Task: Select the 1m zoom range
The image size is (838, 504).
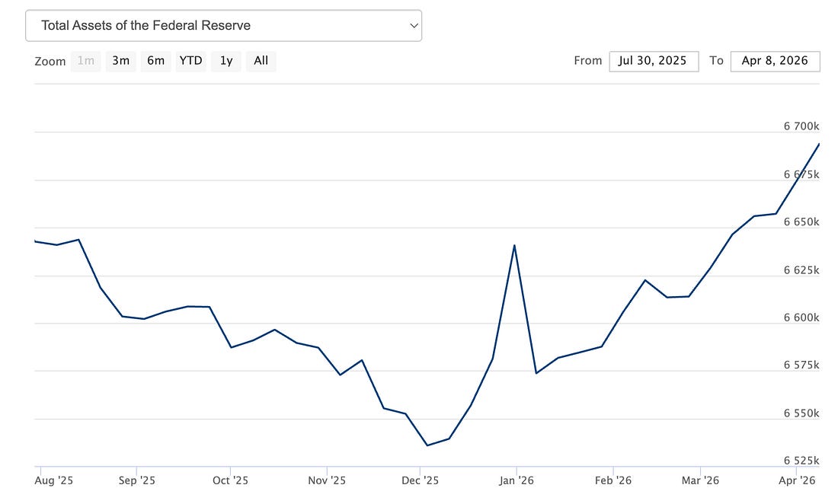Action: point(85,61)
